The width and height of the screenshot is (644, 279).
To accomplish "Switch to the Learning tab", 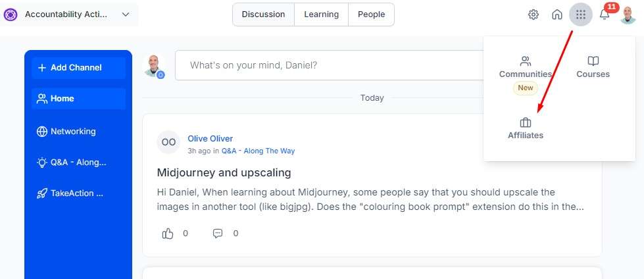I will tap(321, 14).
